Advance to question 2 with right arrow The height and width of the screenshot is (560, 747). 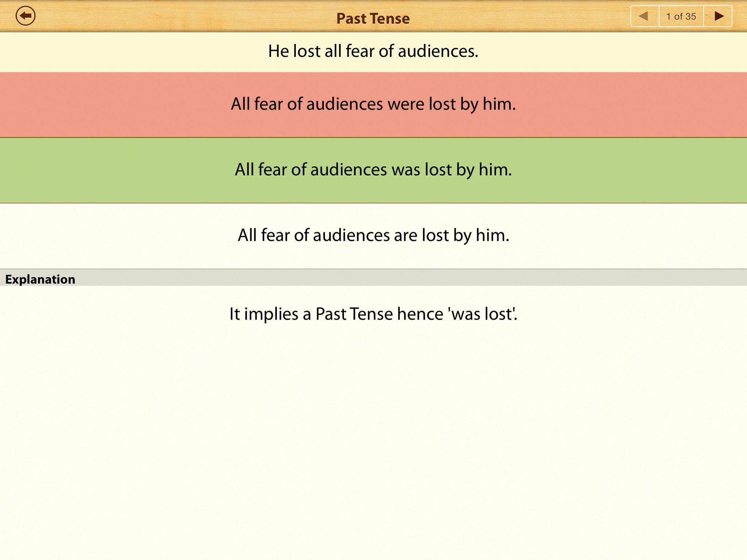718,16
